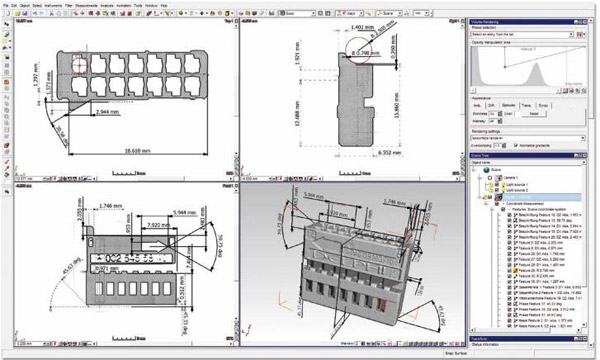Screen dimensions: 600x360
Task: Switch to the Specular appearance tab
Action: [x=509, y=105]
